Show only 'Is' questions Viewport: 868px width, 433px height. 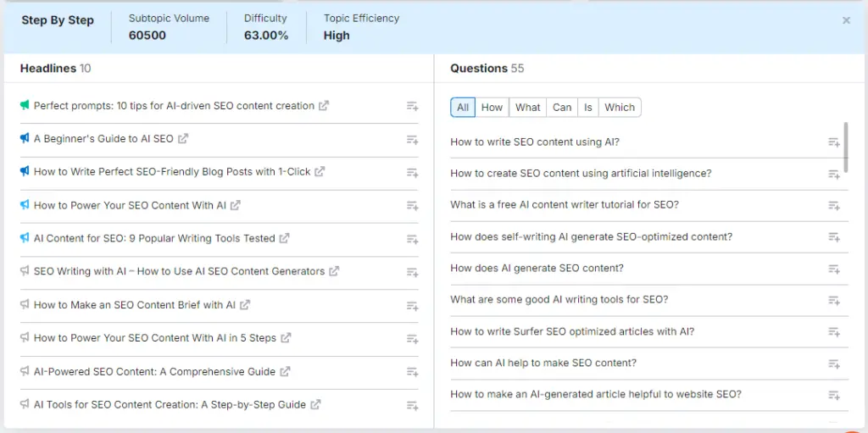point(588,108)
